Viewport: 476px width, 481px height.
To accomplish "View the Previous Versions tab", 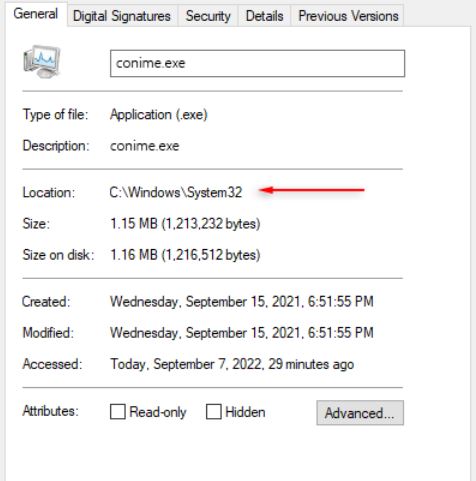I will tap(348, 16).
